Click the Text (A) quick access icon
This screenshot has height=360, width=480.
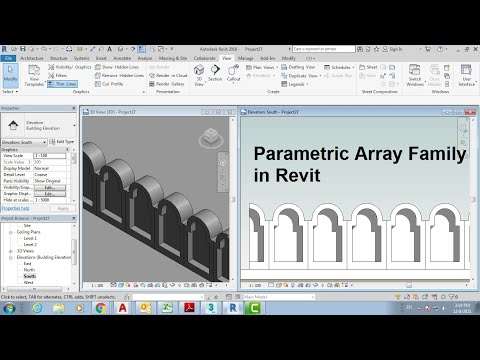pos(109,49)
